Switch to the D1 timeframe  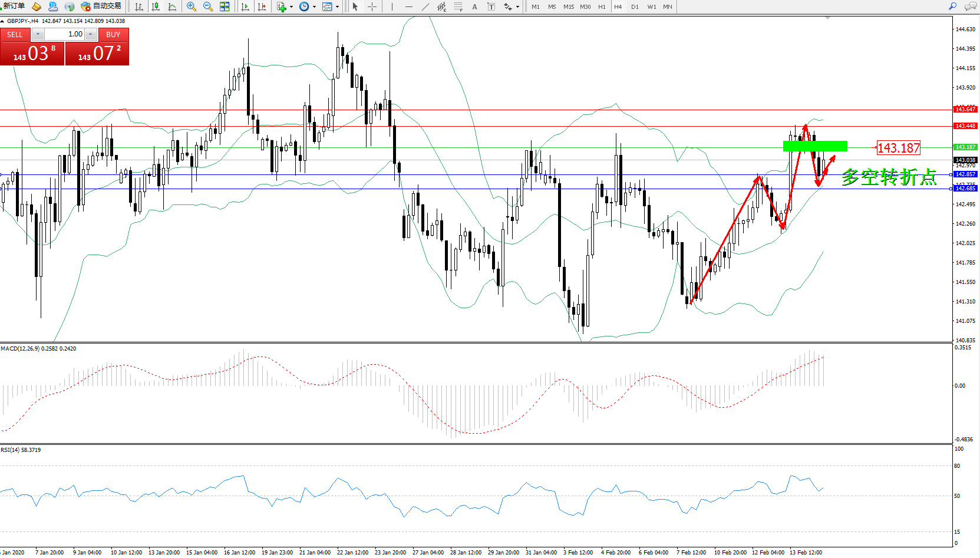[x=635, y=6]
